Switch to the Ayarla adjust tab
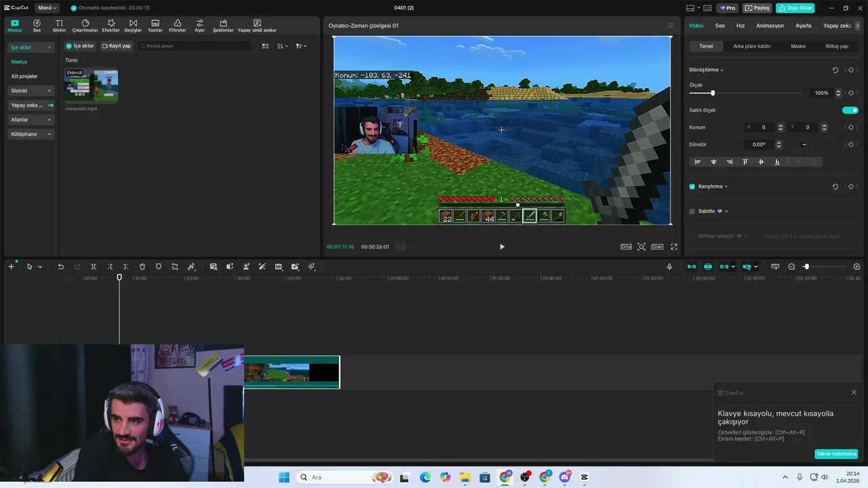Viewport: 868px width, 488px height. 804,26
